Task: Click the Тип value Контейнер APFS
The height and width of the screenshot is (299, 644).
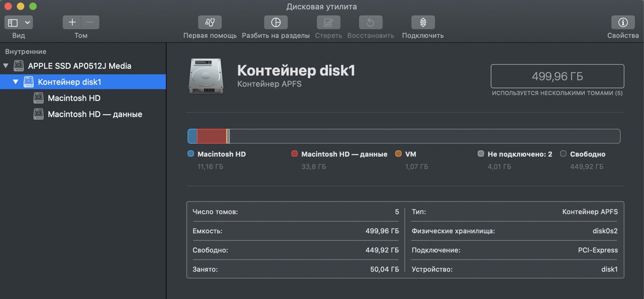Action: pos(590,212)
